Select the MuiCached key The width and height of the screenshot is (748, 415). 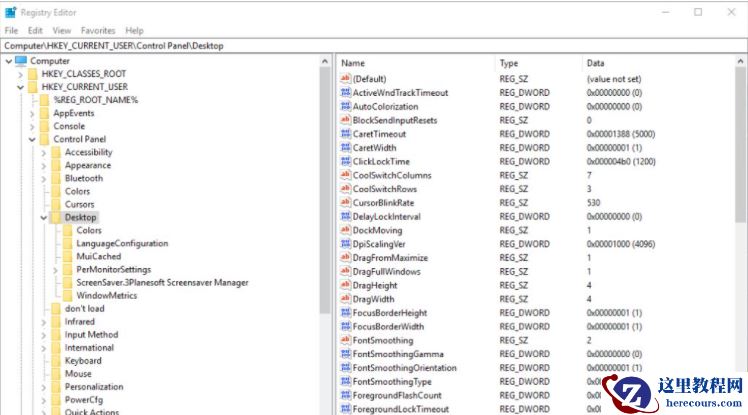(99, 257)
